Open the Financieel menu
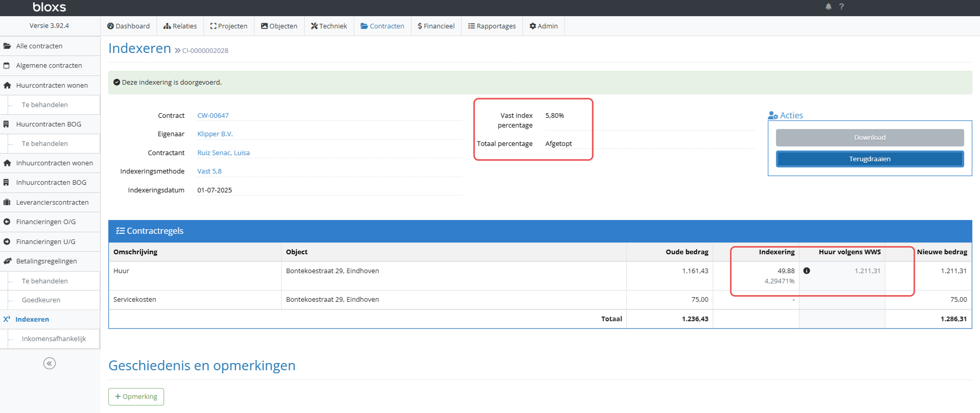The image size is (980, 413). pos(436,26)
